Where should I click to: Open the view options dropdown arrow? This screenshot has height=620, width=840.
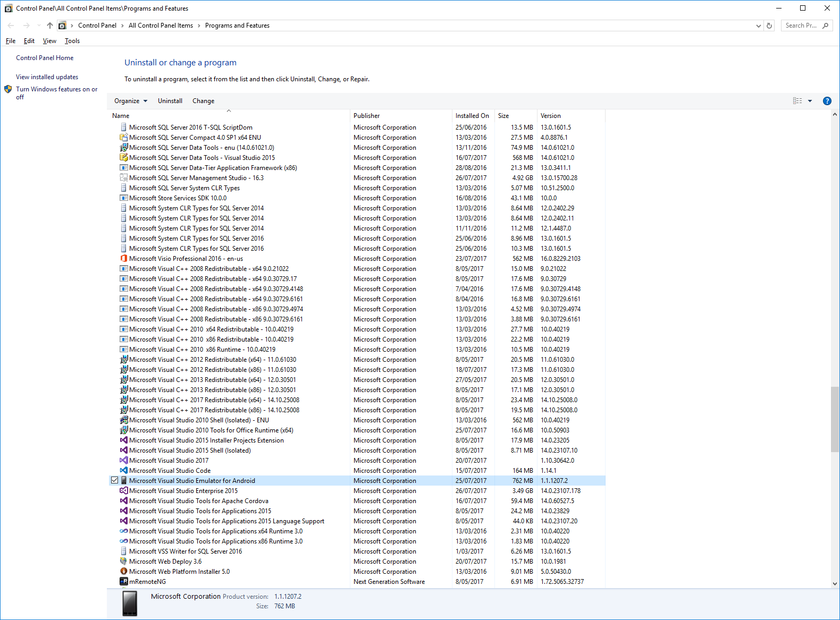tap(810, 101)
